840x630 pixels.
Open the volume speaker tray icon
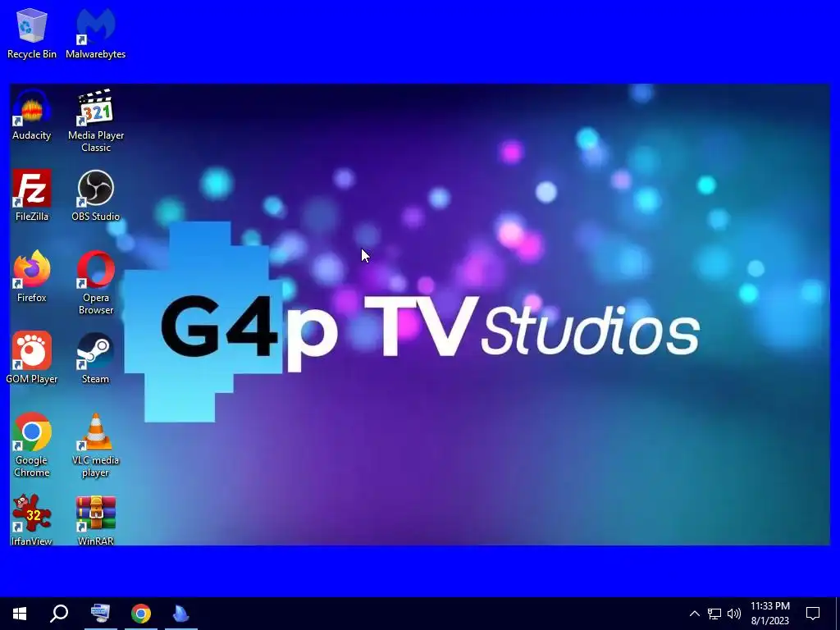[x=734, y=614]
